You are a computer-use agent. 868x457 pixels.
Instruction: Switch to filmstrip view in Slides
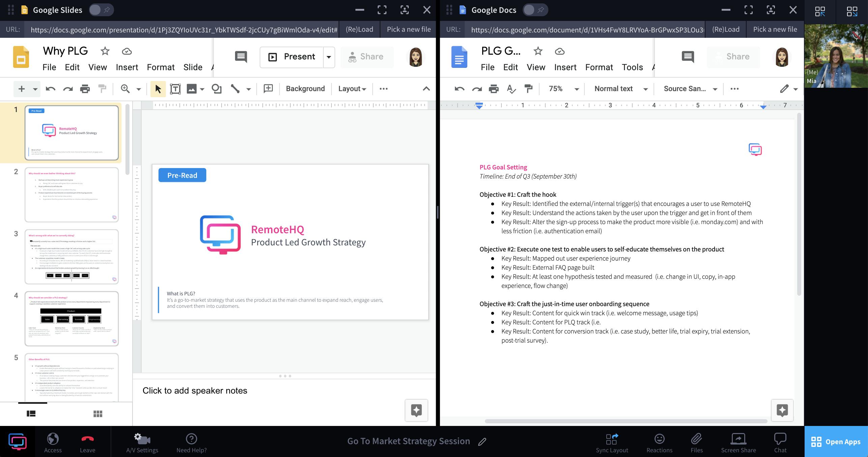click(31, 413)
